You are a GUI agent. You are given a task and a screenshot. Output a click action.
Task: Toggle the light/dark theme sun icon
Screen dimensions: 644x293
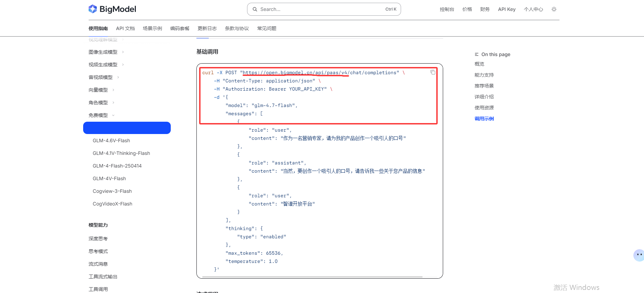[554, 9]
